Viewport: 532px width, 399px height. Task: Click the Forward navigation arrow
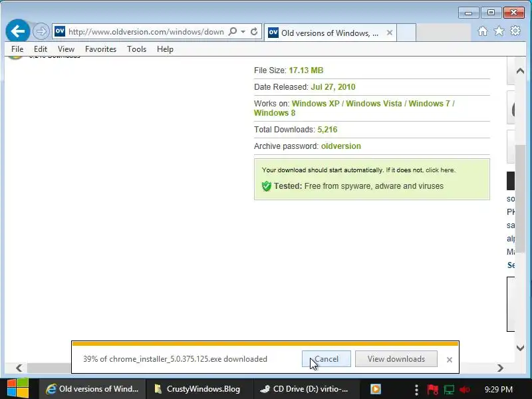click(x=41, y=31)
